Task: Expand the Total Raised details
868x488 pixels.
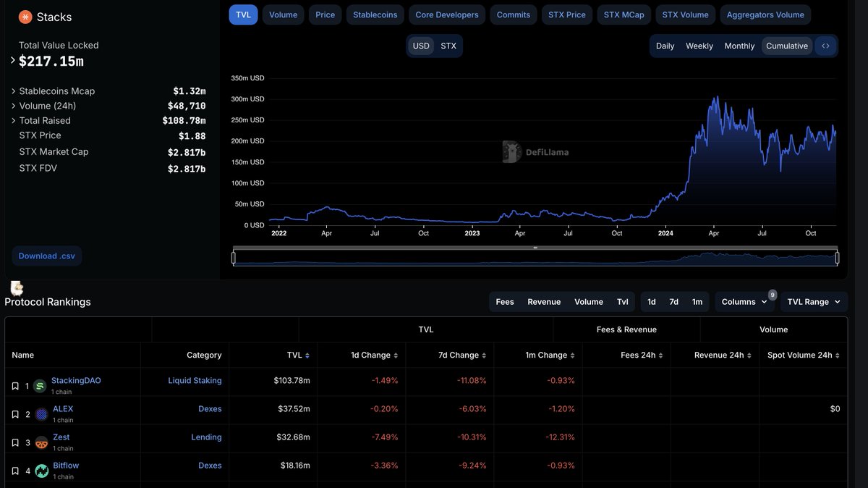Action: click(x=13, y=121)
